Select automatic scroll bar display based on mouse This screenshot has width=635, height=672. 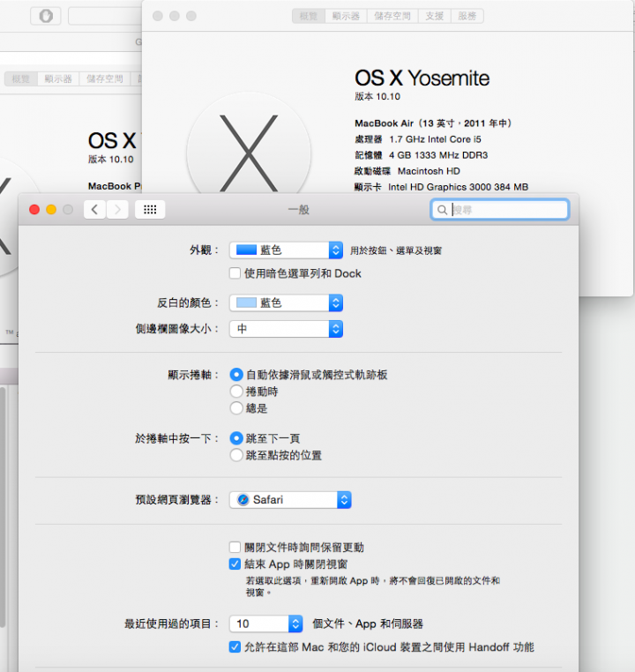coord(236,375)
